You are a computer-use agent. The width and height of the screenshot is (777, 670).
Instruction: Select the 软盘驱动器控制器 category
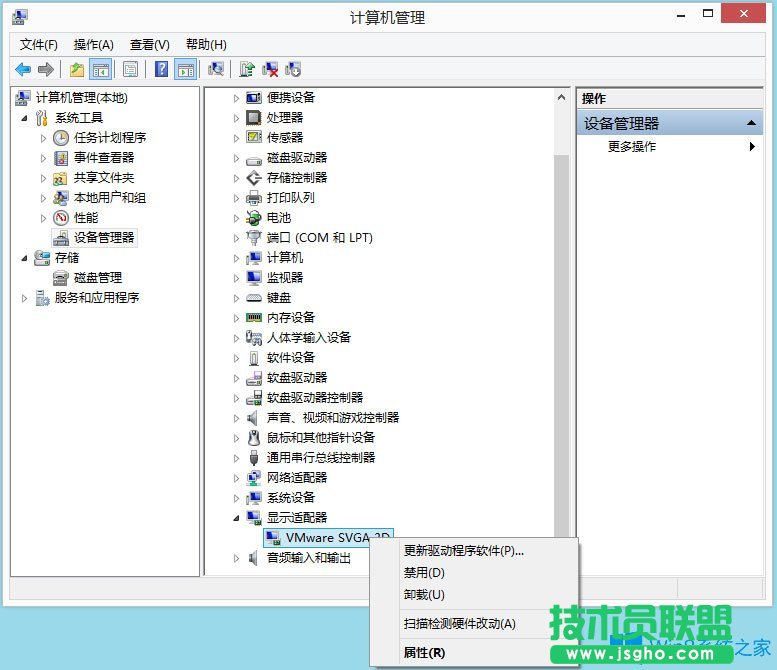(x=315, y=397)
